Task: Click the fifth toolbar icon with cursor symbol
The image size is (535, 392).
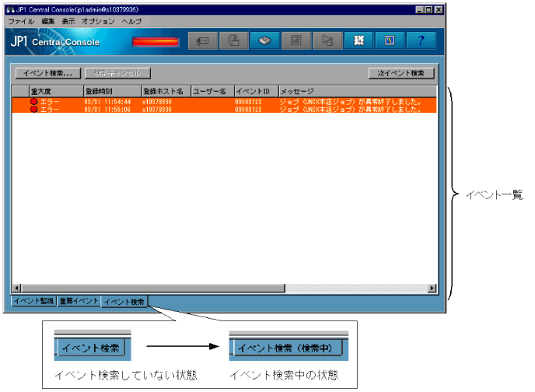Action: (x=327, y=40)
